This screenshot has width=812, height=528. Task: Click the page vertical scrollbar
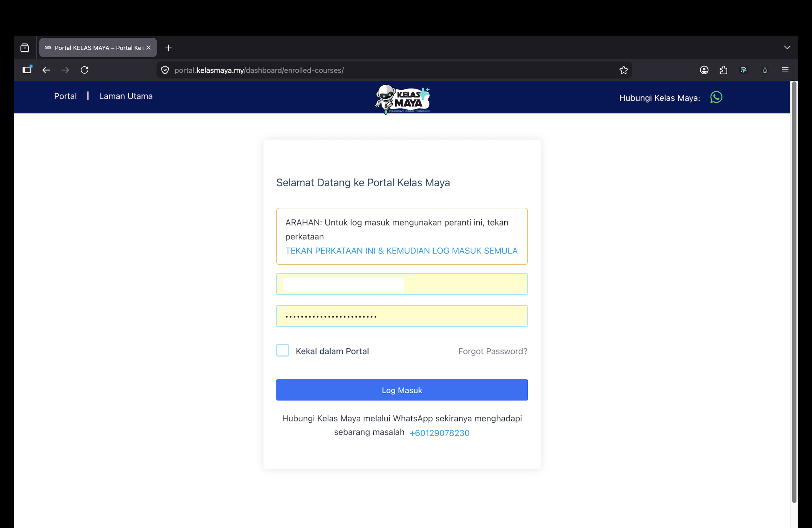[x=794, y=292]
